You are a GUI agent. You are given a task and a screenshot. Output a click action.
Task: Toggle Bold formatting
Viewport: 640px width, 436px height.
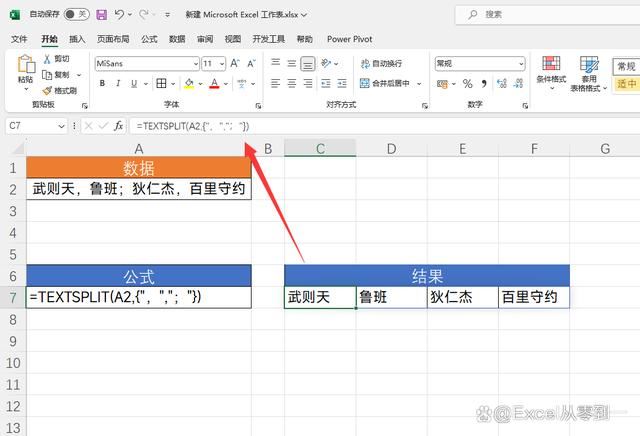point(102,84)
